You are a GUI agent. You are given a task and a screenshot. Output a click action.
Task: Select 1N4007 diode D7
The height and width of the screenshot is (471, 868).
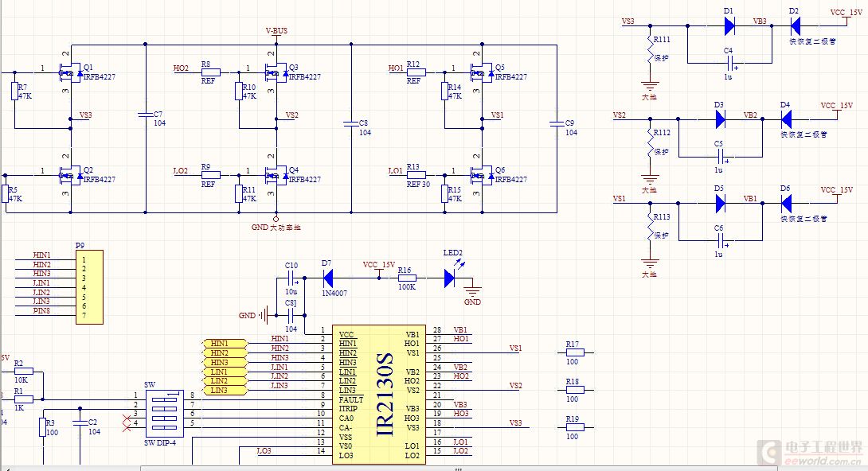pos(328,278)
